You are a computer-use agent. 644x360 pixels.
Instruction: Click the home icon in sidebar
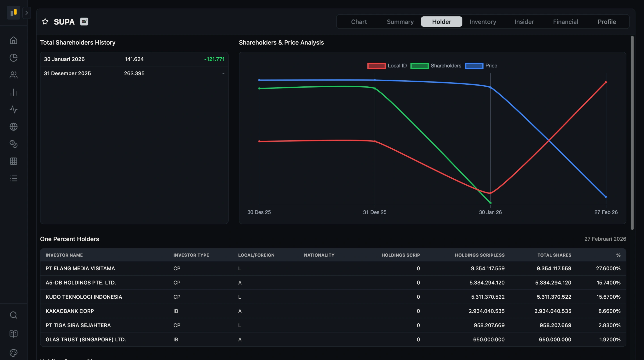(13, 40)
